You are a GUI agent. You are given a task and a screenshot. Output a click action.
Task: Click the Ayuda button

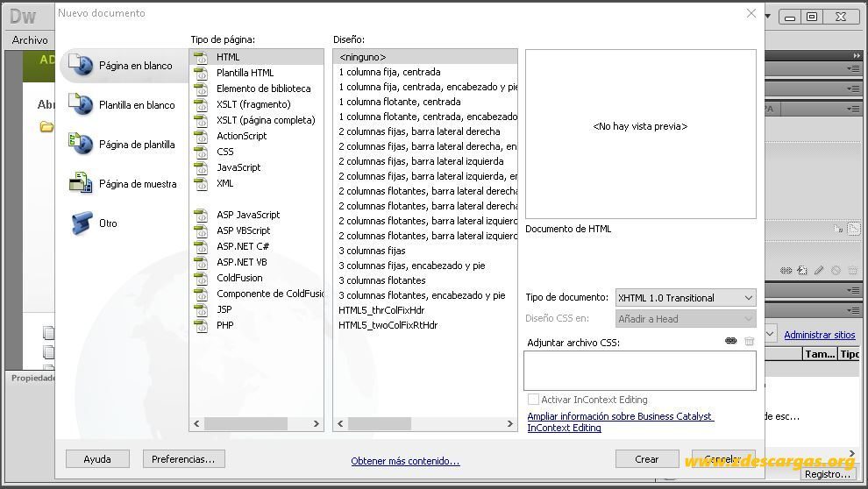coord(97,459)
